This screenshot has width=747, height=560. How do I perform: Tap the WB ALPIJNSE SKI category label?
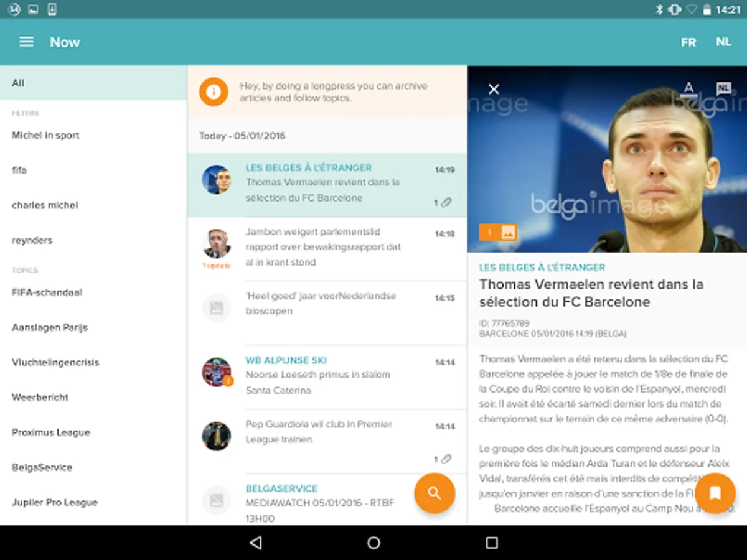[x=286, y=360]
